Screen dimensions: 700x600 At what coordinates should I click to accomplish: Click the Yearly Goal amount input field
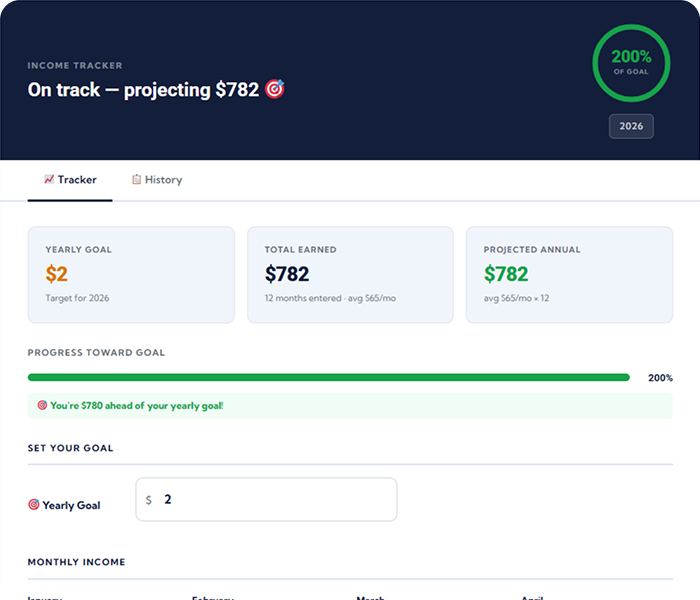pos(267,500)
